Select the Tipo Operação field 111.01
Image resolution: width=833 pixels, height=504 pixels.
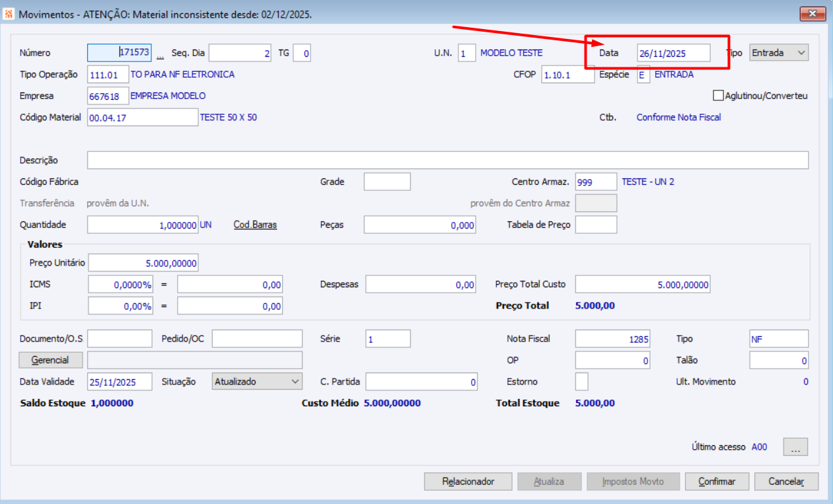pyautogui.click(x=108, y=75)
